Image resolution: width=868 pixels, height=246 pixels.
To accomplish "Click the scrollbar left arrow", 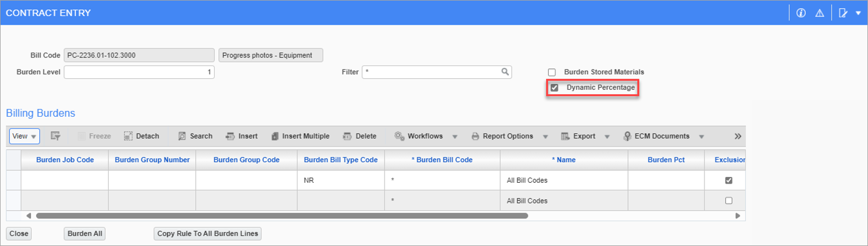I will coord(28,216).
